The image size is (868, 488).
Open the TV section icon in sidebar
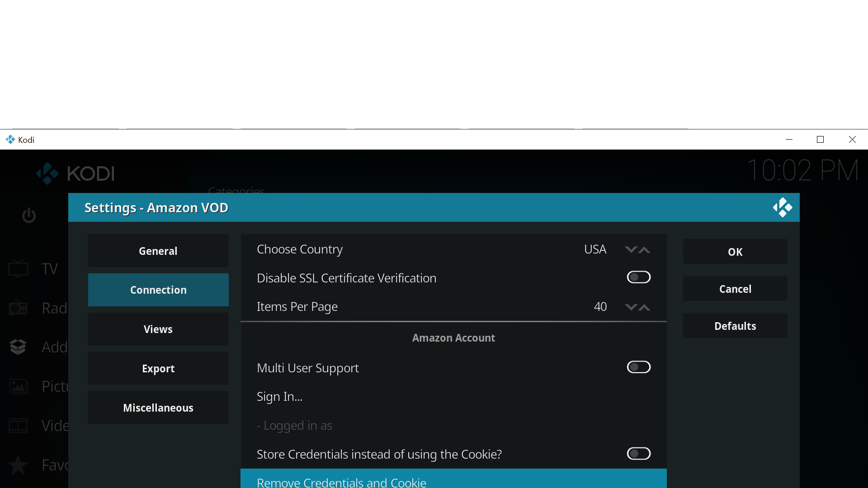point(18,268)
